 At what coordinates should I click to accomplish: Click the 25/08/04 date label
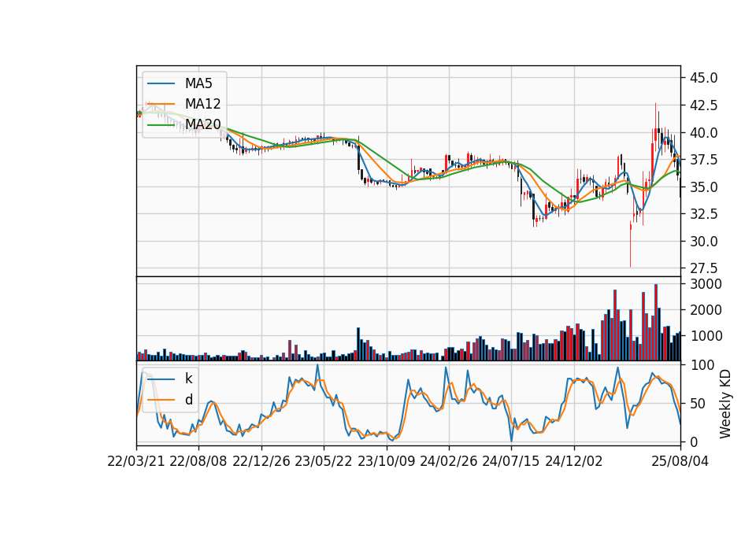pos(680,462)
